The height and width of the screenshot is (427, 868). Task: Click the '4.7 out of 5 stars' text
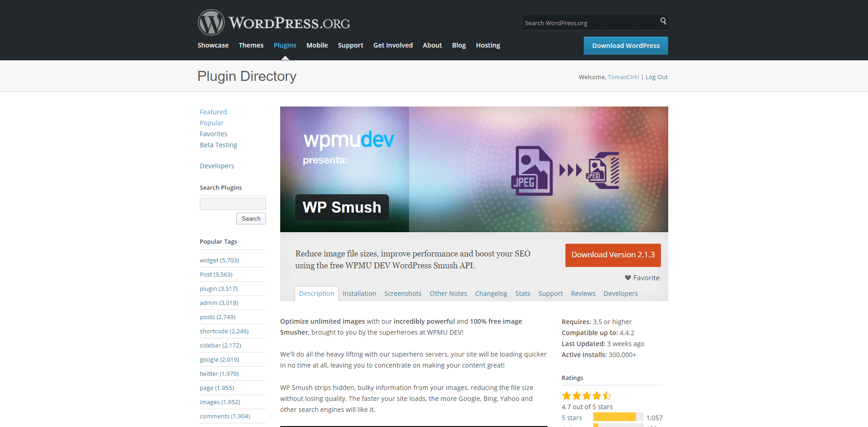[x=587, y=407]
